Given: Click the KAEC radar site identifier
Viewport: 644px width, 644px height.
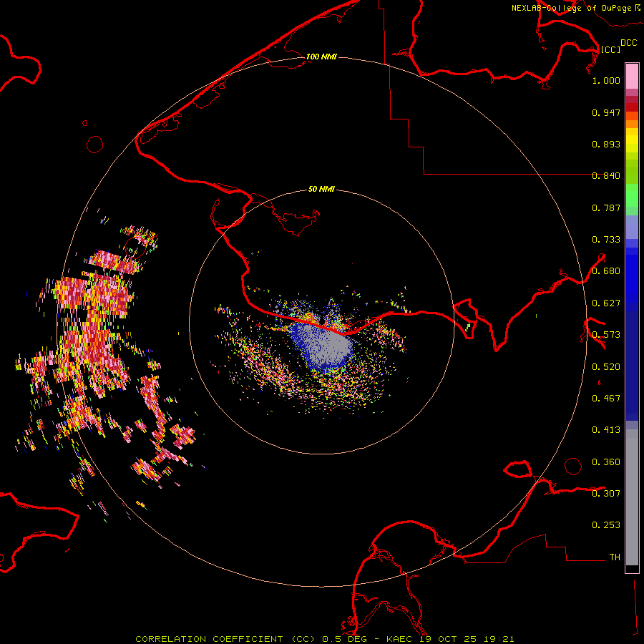Looking at the screenshot, I should click(399, 639).
